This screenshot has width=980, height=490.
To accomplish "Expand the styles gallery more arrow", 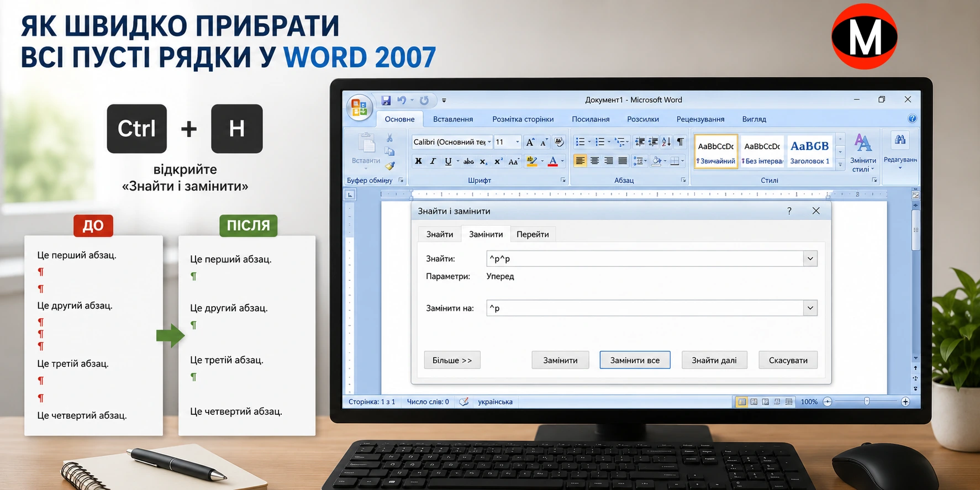I will click(x=840, y=164).
